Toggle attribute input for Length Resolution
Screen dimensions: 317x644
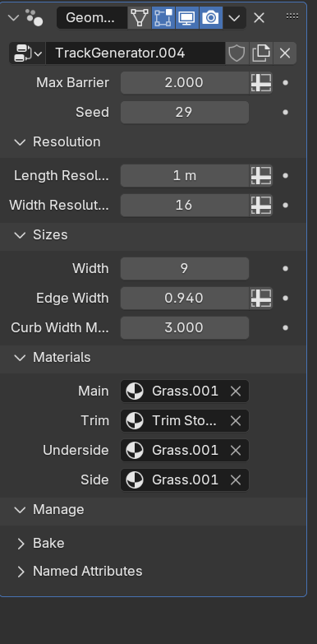(261, 175)
